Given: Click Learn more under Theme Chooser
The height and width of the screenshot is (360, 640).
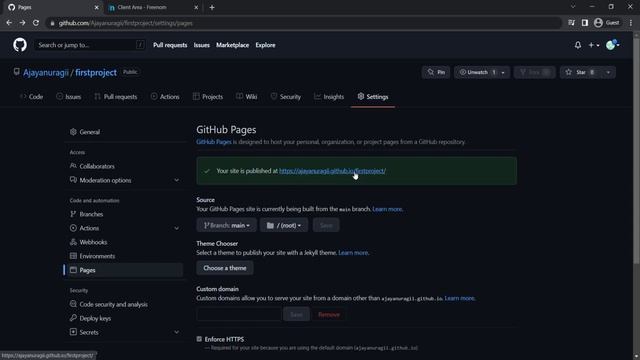Looking at the screenshot, I should (x=353, y=253).
